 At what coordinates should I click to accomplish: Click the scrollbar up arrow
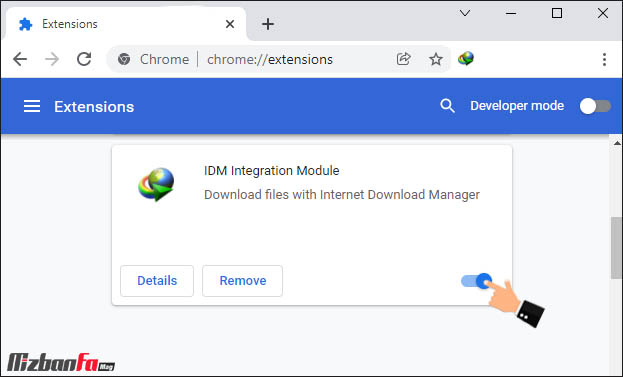(x=617, y=143)
